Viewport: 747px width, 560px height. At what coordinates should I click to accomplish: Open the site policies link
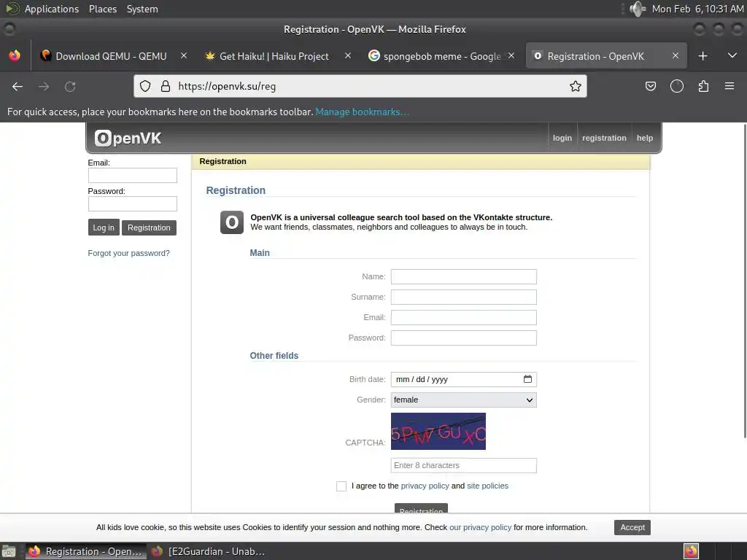pyautogui.click(x=487, y=486)
